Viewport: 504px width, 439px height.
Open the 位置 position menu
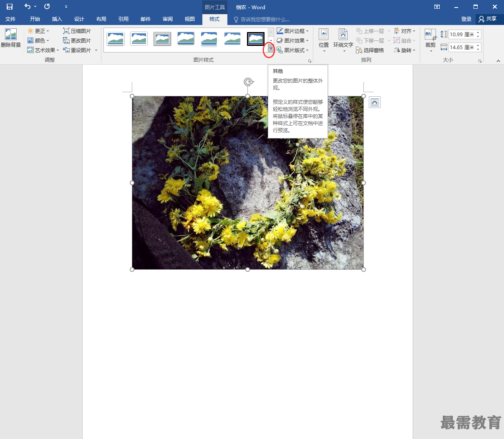(x=324, y=40)
